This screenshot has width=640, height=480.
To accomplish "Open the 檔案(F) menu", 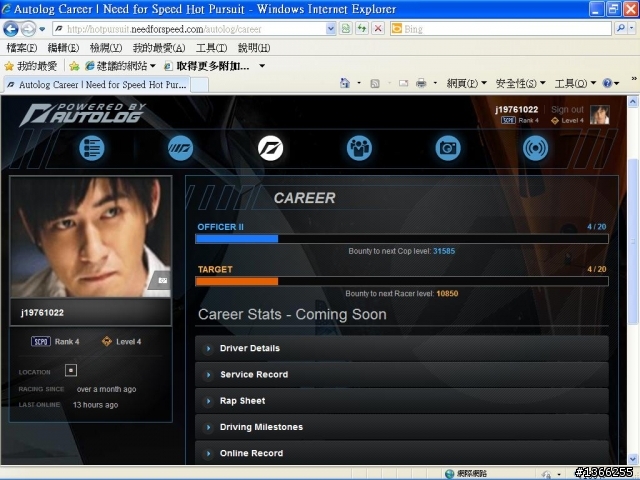I will pyautogui.click(x=22, y=48).
